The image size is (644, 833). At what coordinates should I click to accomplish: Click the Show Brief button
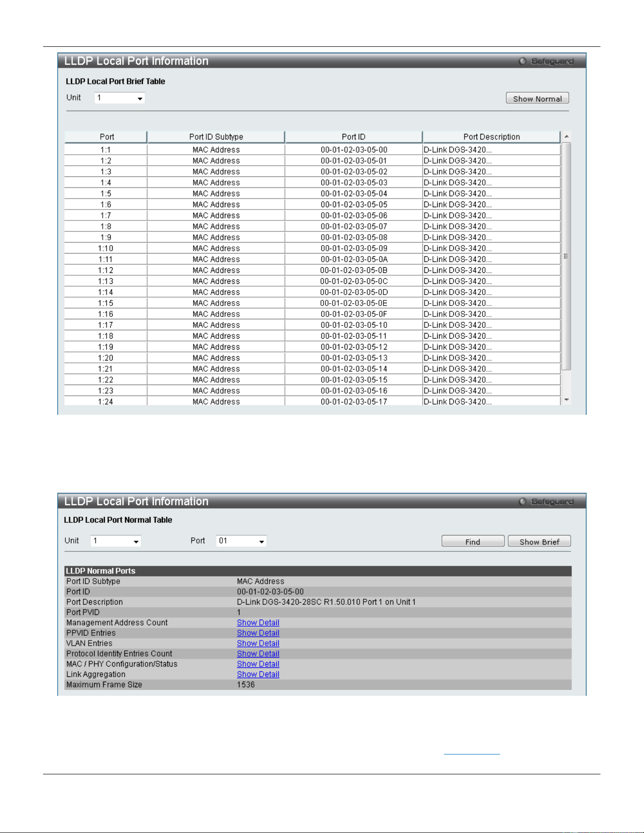click(x=539, y=541)
